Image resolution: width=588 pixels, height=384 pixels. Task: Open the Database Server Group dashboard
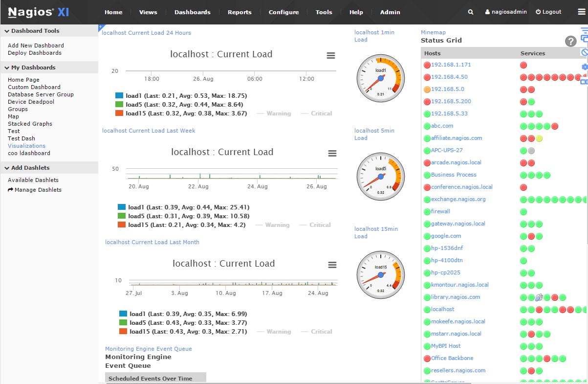(41, 94)
